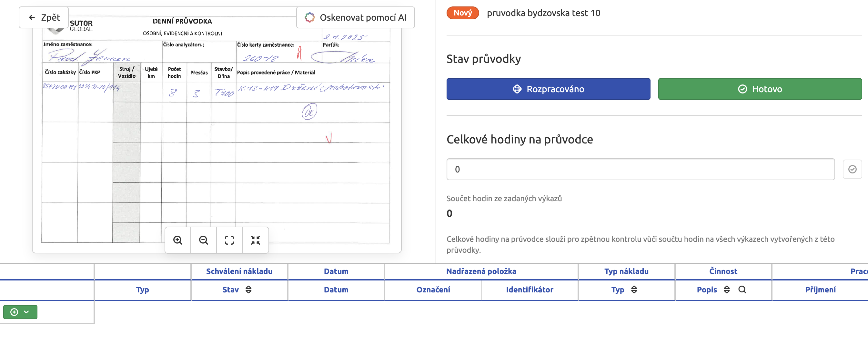The image size is (868, 363).
Task: Collapse the document preview
Action: coord(256,240)
